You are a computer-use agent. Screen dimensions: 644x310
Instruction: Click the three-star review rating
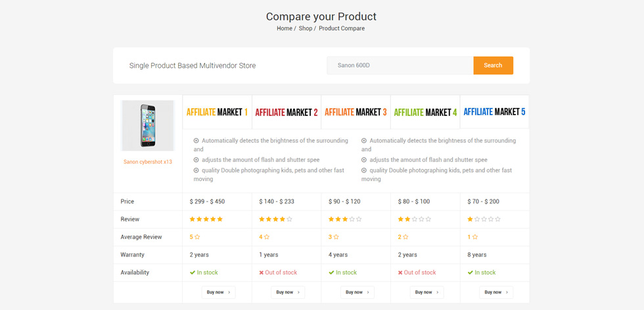[345, 219]
